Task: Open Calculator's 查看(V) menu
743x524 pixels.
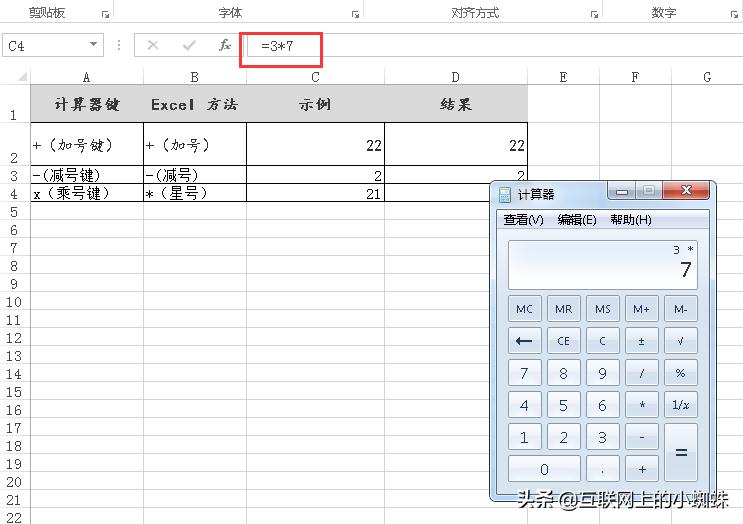Action: click(523, 219)
